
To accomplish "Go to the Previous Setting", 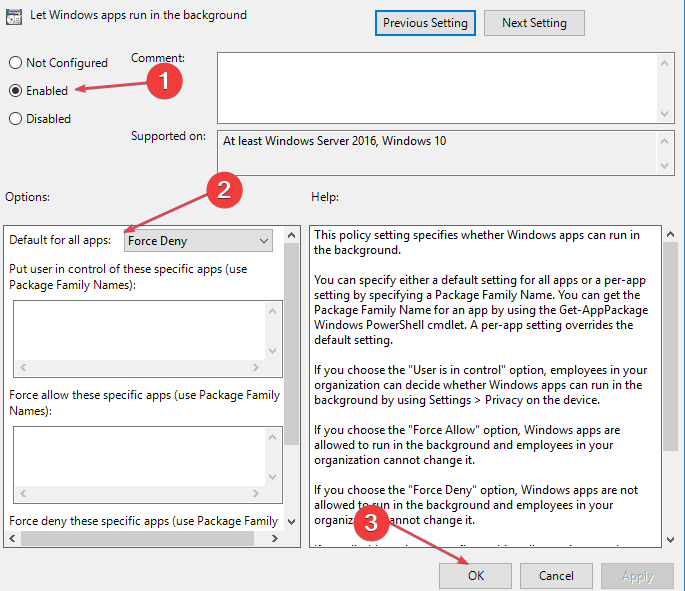I will point(425,23).
